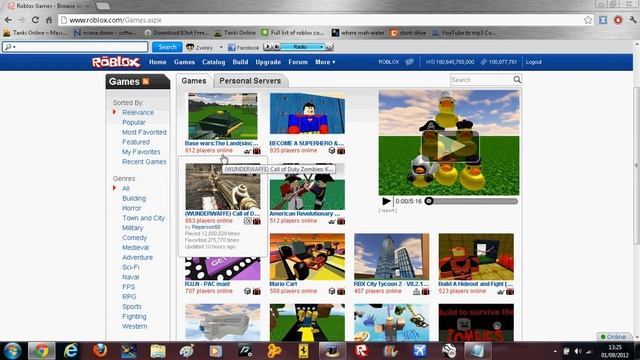Click the ROBLOX username in navbar

[389, 62]
